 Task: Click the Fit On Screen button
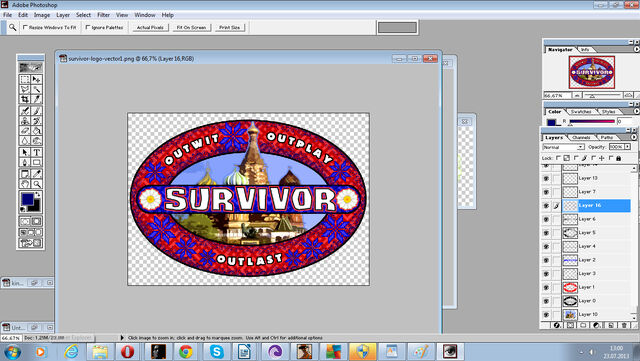click(191, 27)
